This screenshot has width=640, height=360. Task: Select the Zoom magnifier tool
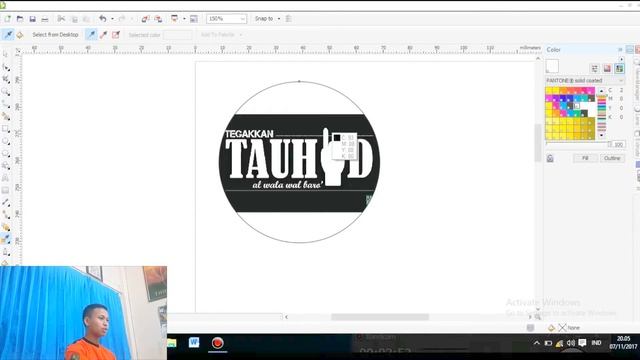pyautogui.click(x=6, y=92)
